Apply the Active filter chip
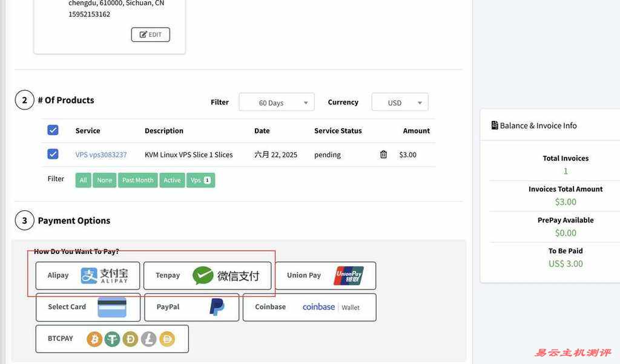This screenshot has width=620, height=364. [172, 180]
